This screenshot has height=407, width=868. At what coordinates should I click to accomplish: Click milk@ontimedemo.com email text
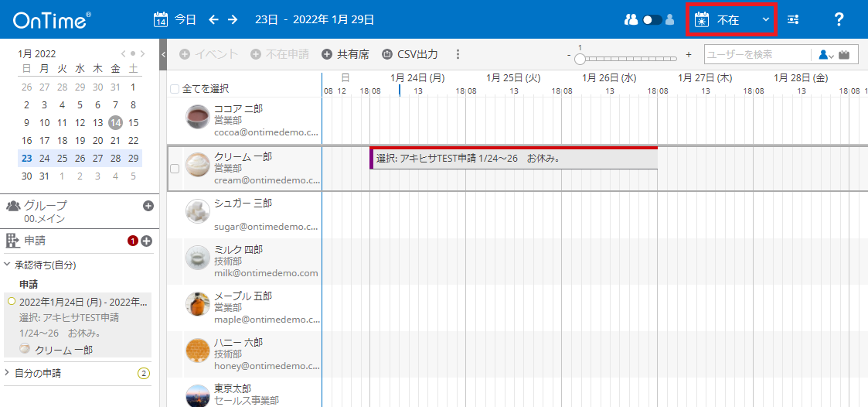[266, 273]
